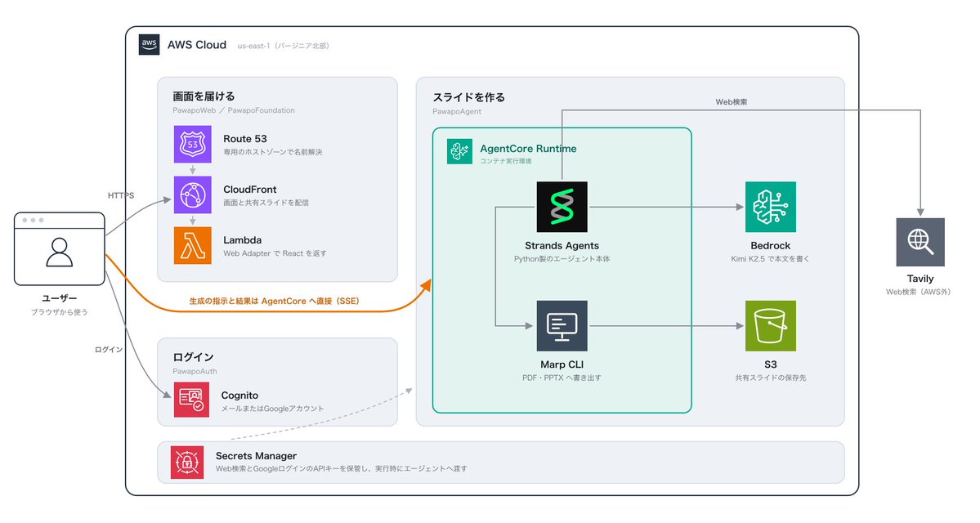
Task: Select the Route 53 shield icon
Action: click(x=193, y=145)
